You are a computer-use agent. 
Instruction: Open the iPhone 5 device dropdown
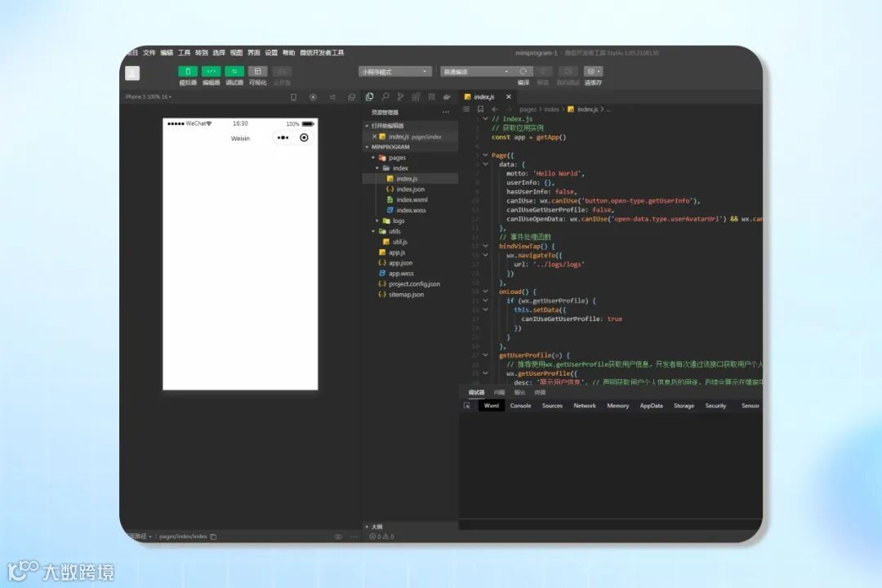[149, 97]
